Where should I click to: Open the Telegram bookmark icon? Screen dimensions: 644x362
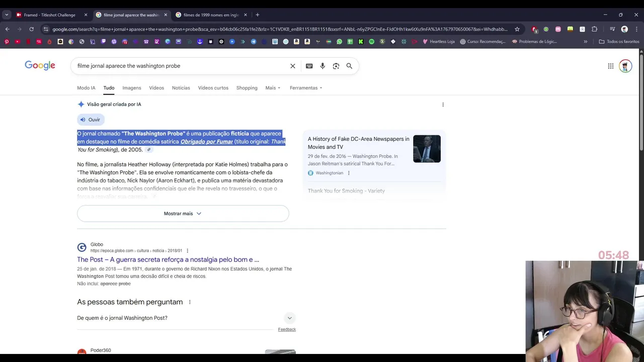click(x=253, y=42)
